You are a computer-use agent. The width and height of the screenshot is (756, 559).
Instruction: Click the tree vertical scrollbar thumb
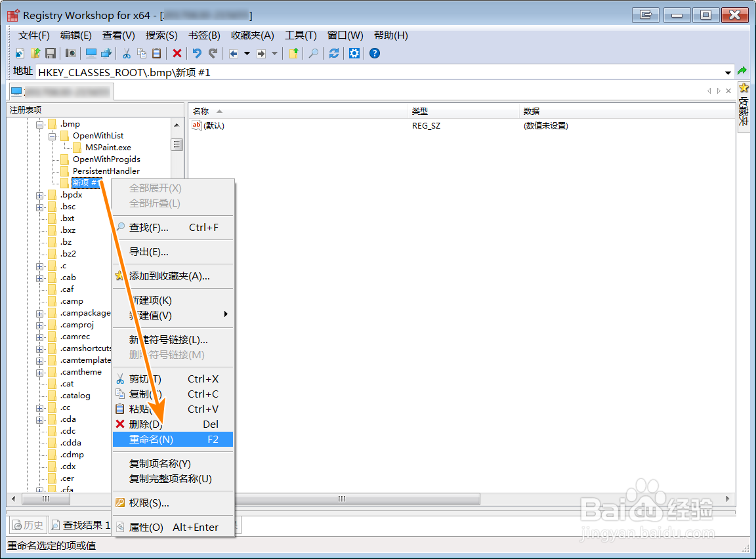point(177,144)
